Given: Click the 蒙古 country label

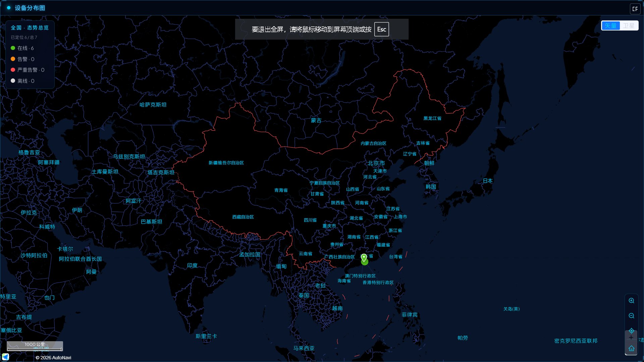Looking at the screenshot, I should tap(316, 120).
